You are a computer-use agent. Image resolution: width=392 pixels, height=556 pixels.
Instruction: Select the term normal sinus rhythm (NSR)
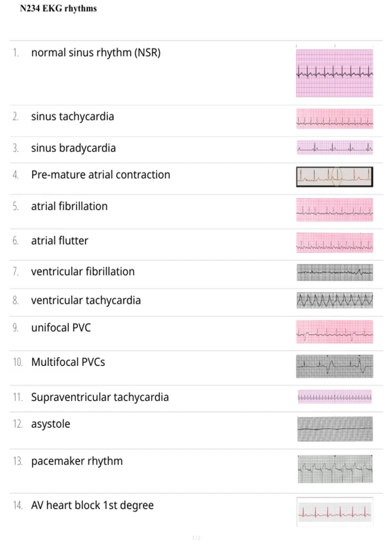[96, 52]
